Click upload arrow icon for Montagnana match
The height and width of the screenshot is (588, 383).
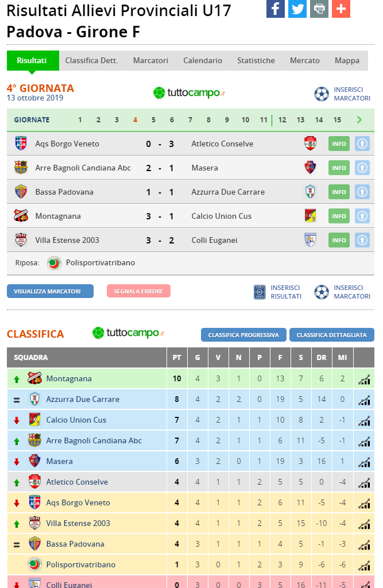(362, 216)
